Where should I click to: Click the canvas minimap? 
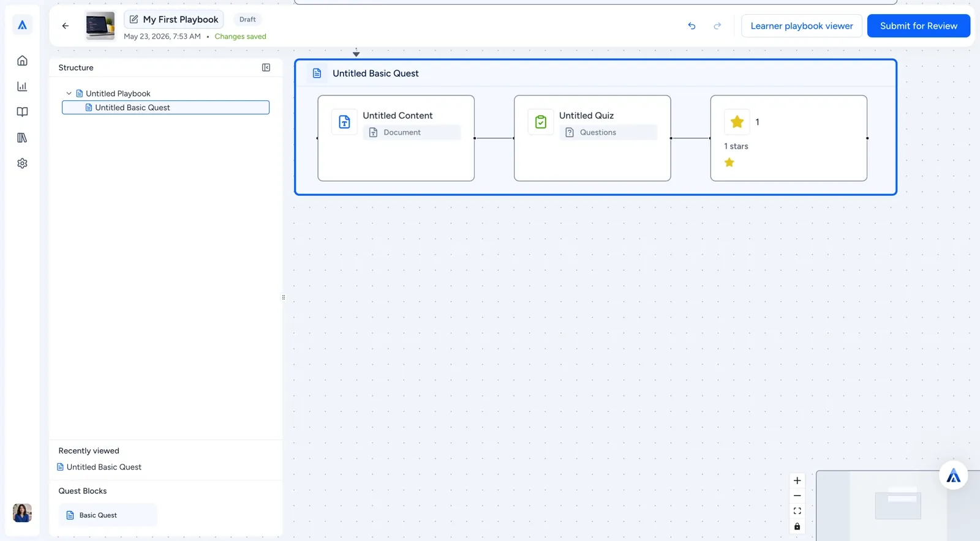(x=898, y=506)
